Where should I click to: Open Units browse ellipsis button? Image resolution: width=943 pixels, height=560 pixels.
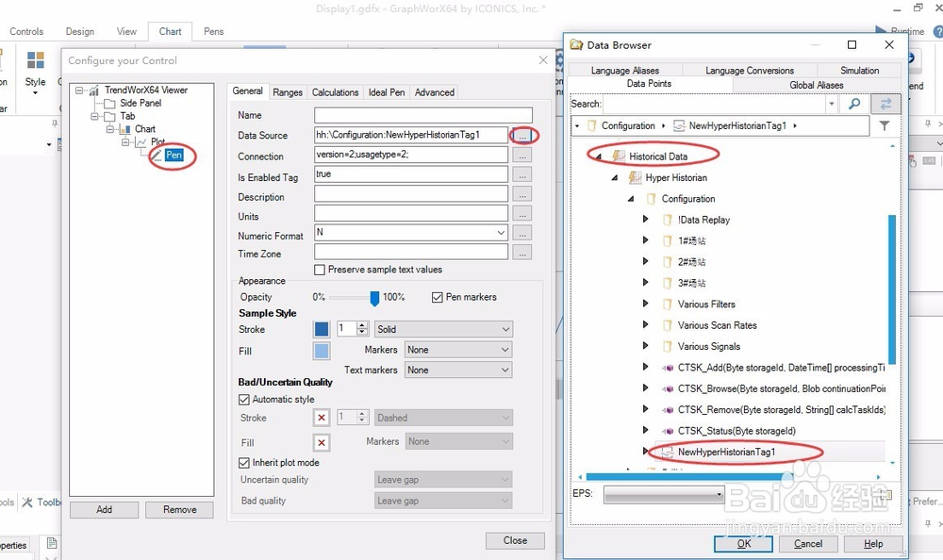tap(522, 214)
